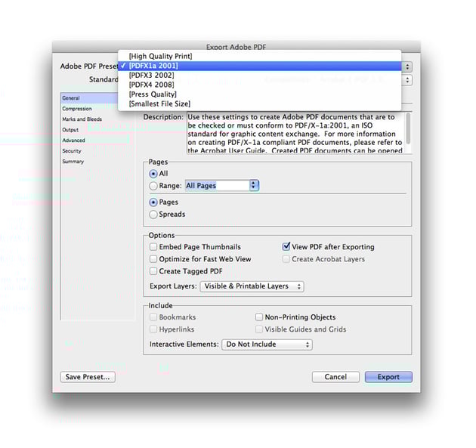The image size is (476, 448).
Task: Choose the [PDFX4 2008] preset
Action: click(x=260, y=85)
